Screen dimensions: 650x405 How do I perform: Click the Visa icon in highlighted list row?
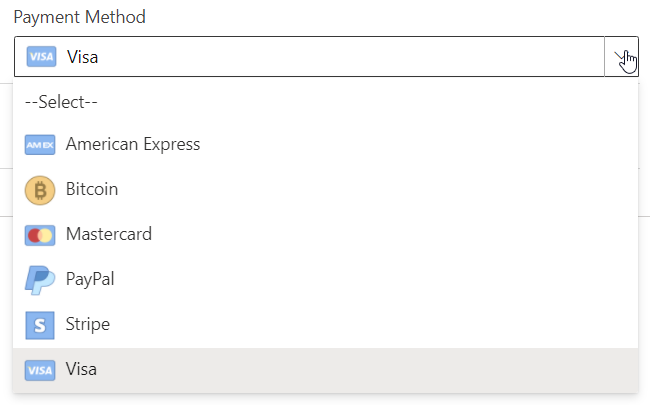pos(40,370)
